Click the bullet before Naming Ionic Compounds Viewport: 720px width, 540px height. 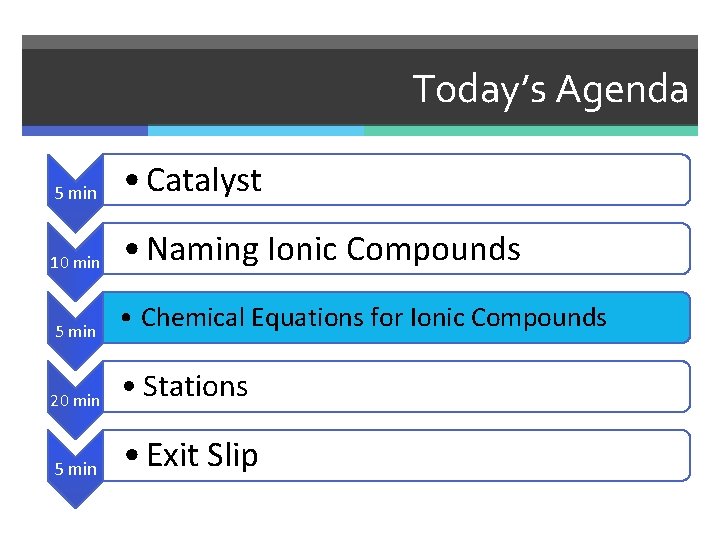click(131, 249)
